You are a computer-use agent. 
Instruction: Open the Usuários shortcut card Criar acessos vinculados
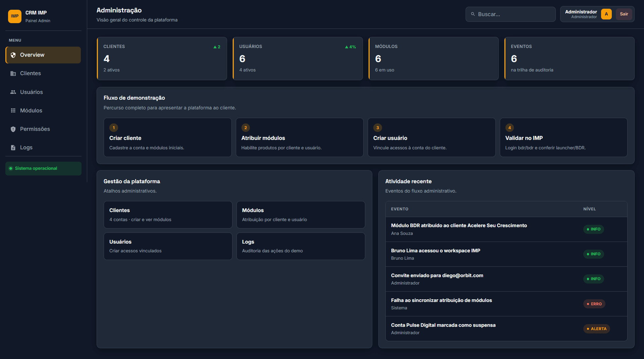coord(168,246)
